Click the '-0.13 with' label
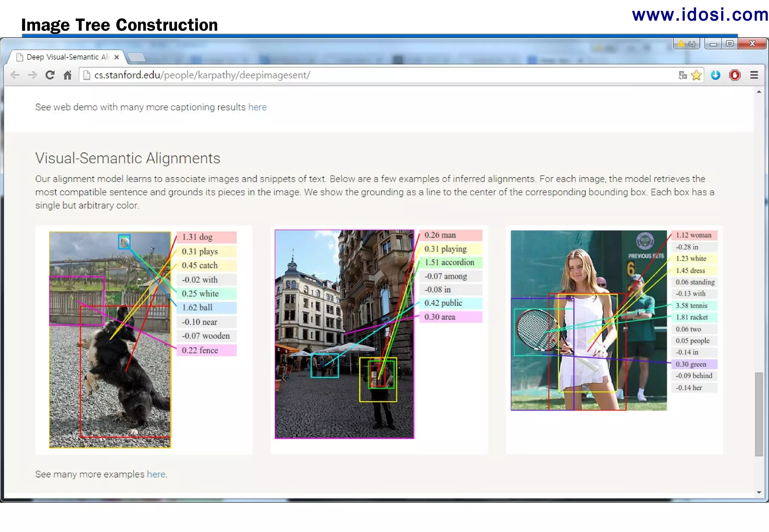769x532 pixels. 694,294
